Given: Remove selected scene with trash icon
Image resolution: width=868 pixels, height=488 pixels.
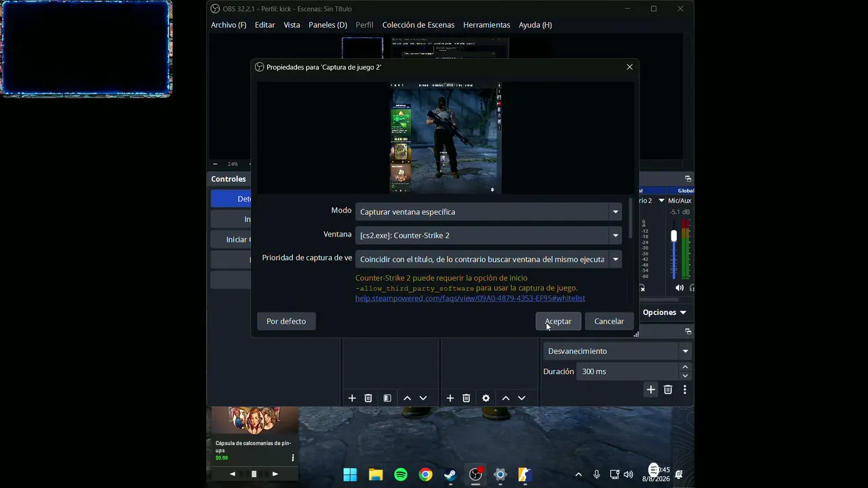Looking at the screenshot, I should coord(368,398).
